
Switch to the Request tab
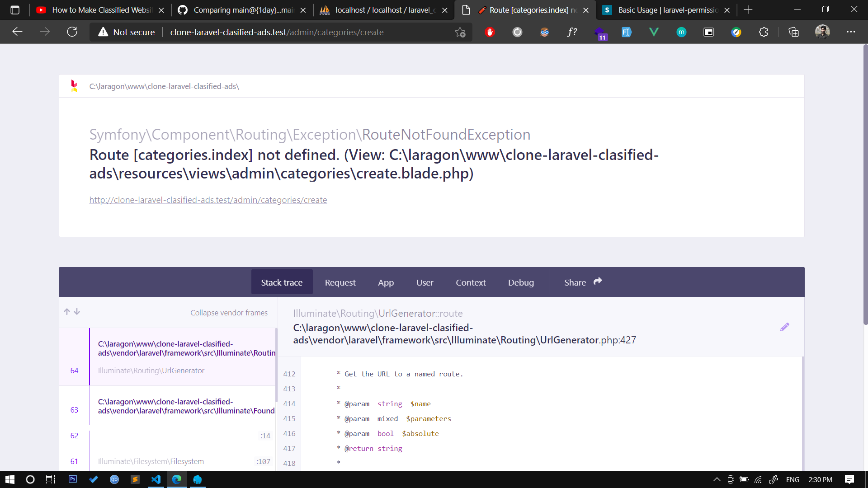pos(340,282)
